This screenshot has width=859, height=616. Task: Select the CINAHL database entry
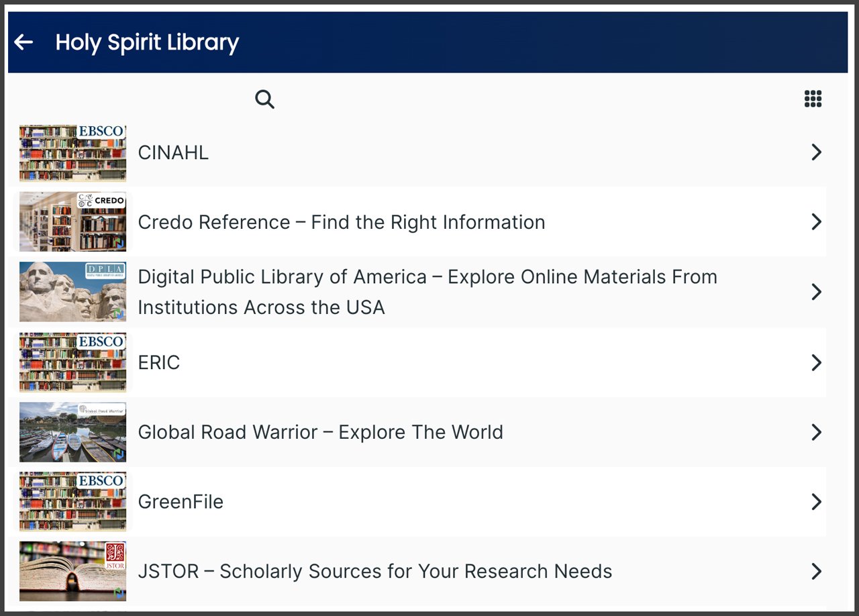173,152
